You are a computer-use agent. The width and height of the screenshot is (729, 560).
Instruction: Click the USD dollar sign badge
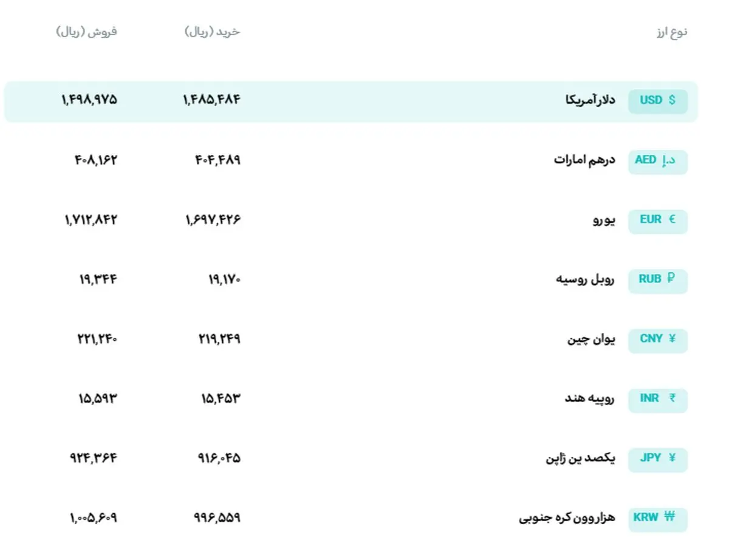tap(658, 101)
